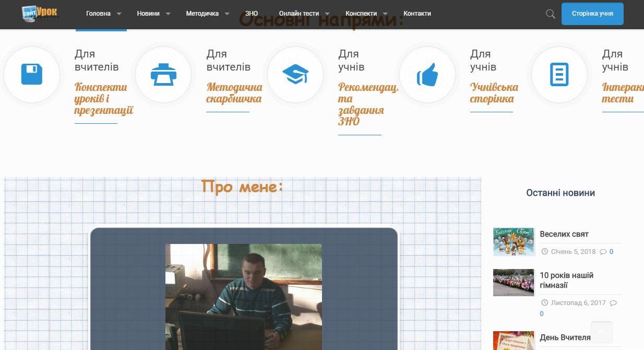Expand the Головна dropdown arrow

119,14
